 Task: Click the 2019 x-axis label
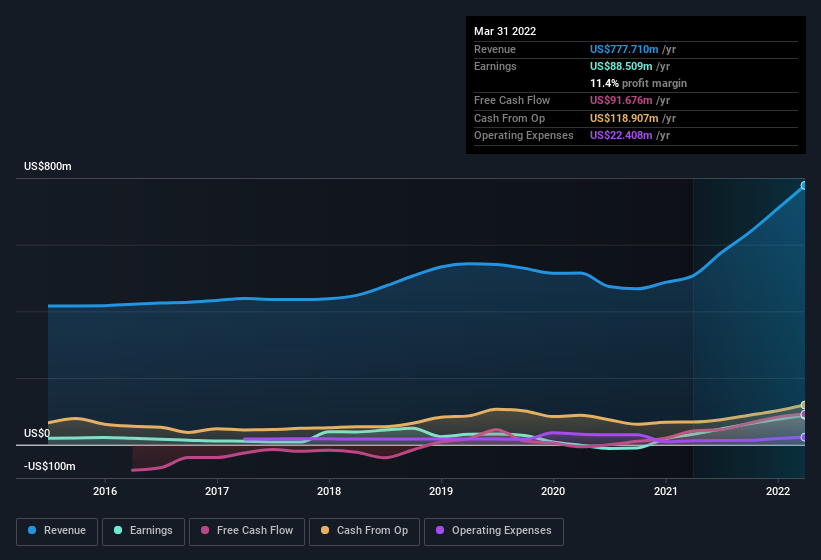click(x=441, y=491)
